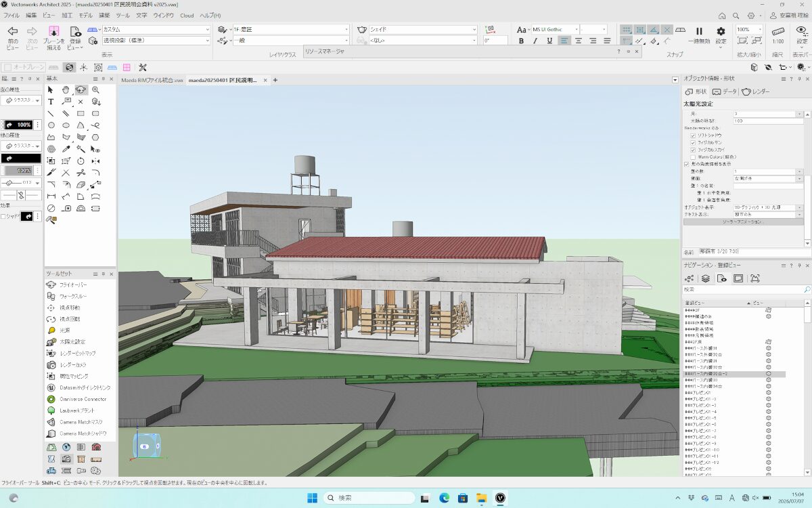Select the Laubwerkプラント tool

pos(77,410)
